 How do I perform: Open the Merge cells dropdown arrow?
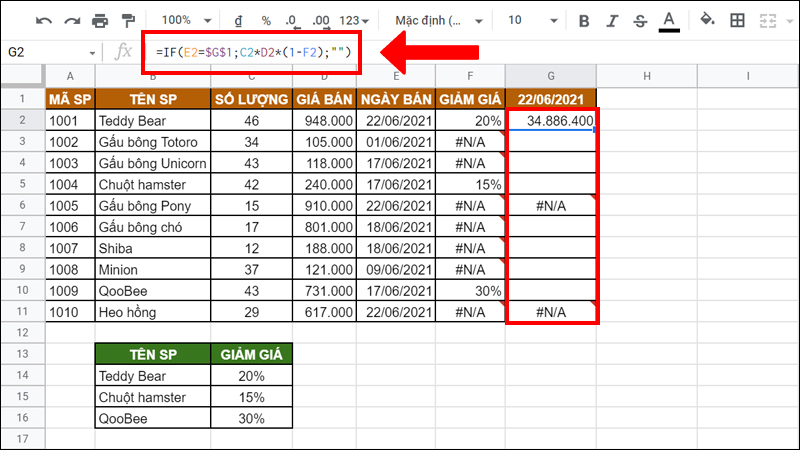click(790, 21)
